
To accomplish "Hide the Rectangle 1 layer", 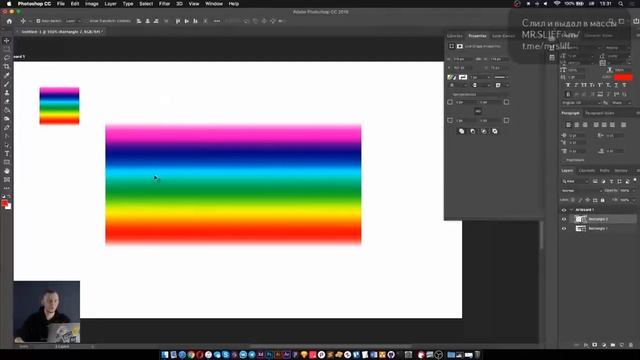I will (x=564, y=229).
